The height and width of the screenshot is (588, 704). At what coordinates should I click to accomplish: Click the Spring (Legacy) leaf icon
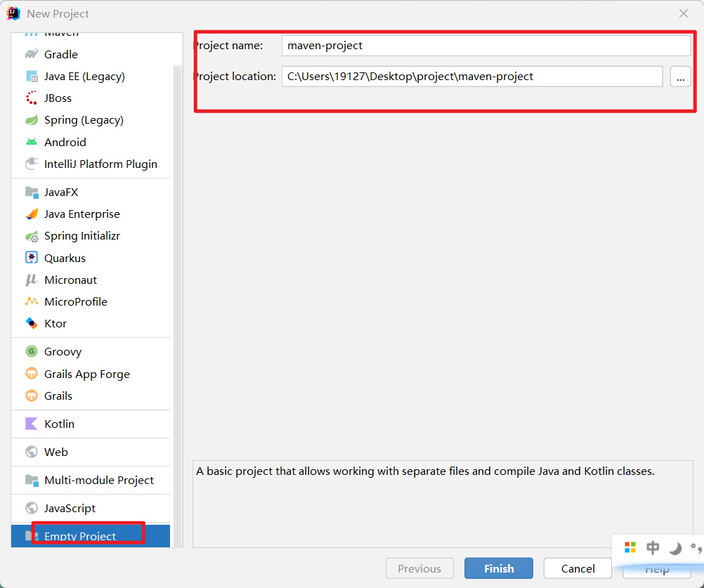tap(32, 120)
